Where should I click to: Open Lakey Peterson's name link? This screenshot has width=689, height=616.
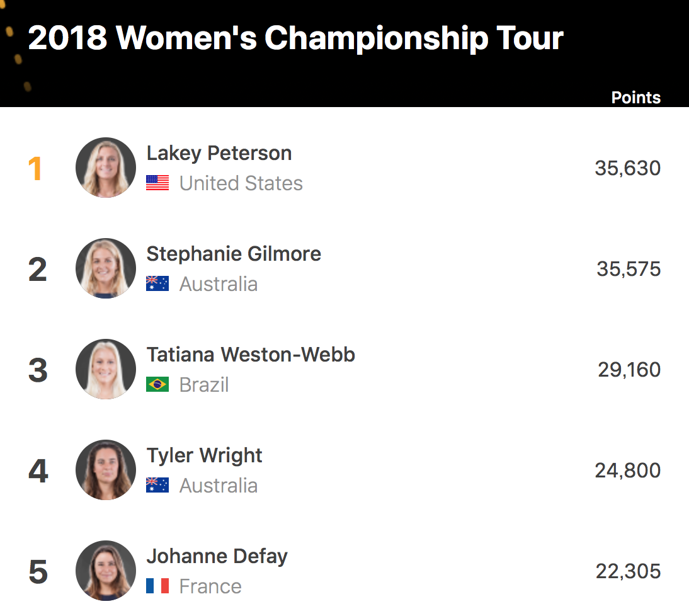[219, 153]
